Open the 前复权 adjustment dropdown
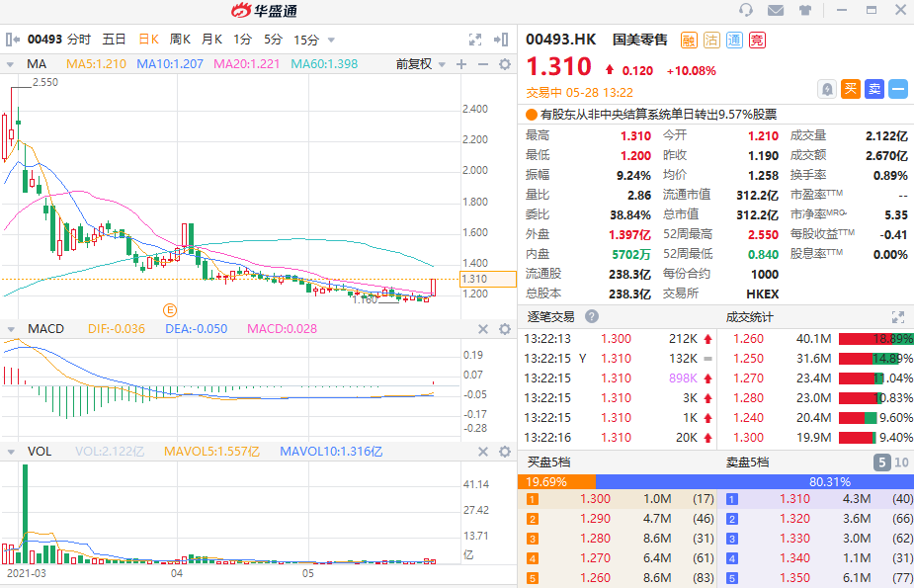914x588 pixels. [x=419, y=64]
